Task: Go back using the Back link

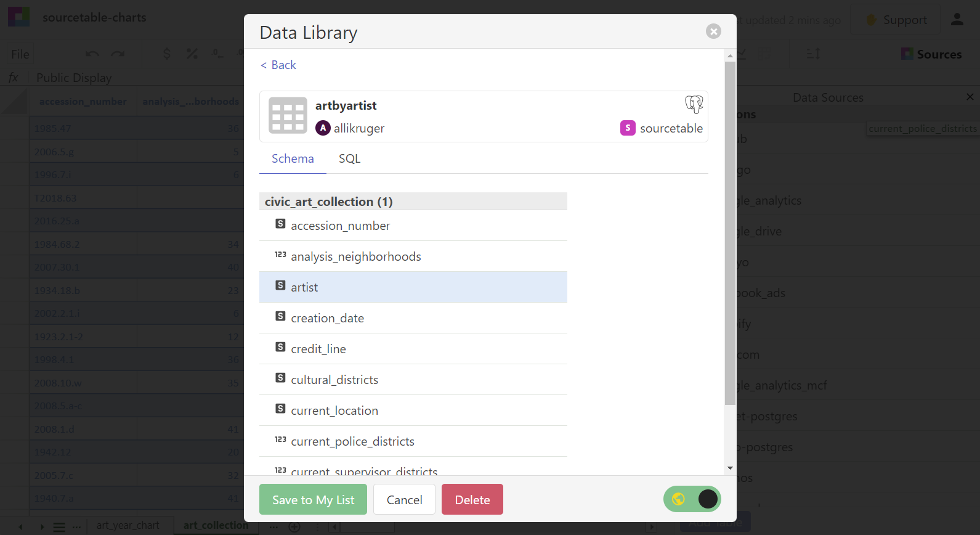Action: (278, 65)
